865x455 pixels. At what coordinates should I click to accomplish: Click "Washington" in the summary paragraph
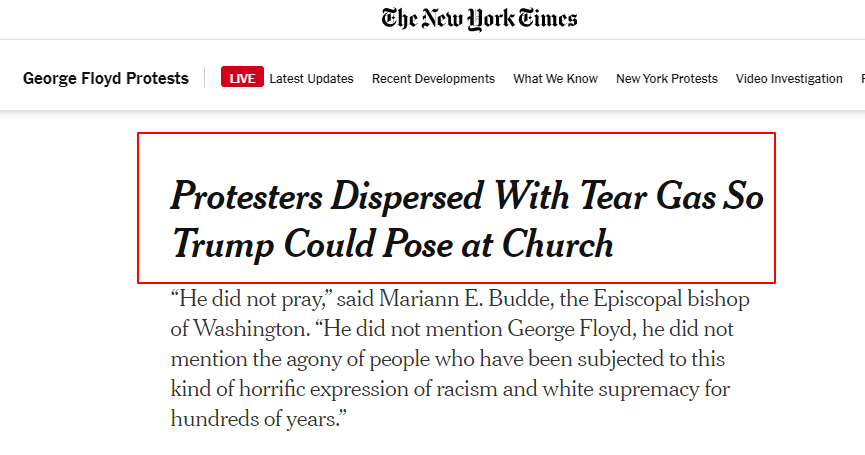coord(250,329)
